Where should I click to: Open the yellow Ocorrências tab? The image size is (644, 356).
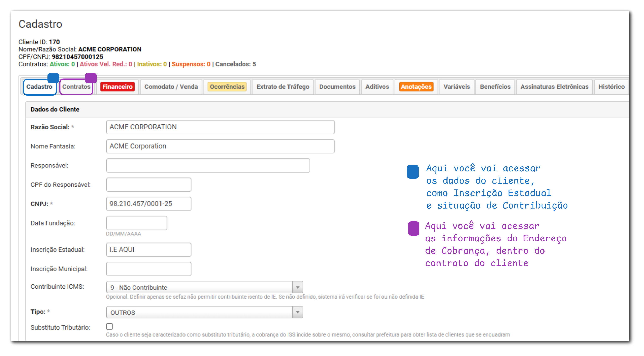pyautogui.click(x=227, y=87)
